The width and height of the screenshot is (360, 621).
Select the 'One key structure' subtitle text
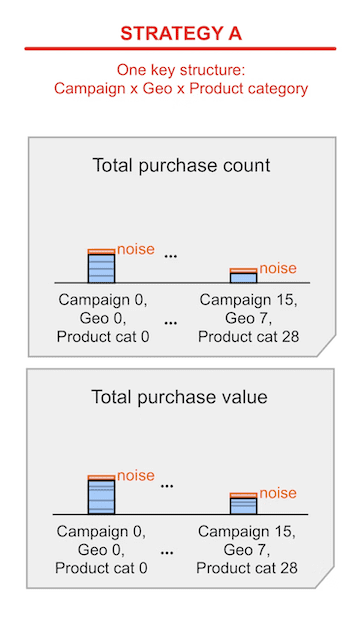tap(181, 70)
